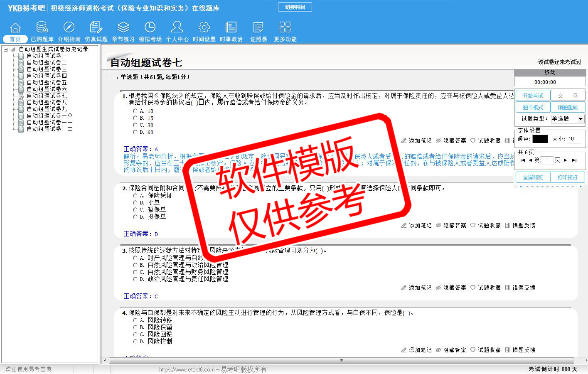
Task: Open the 更多功能 grid icon
Action: pos(285,28)
